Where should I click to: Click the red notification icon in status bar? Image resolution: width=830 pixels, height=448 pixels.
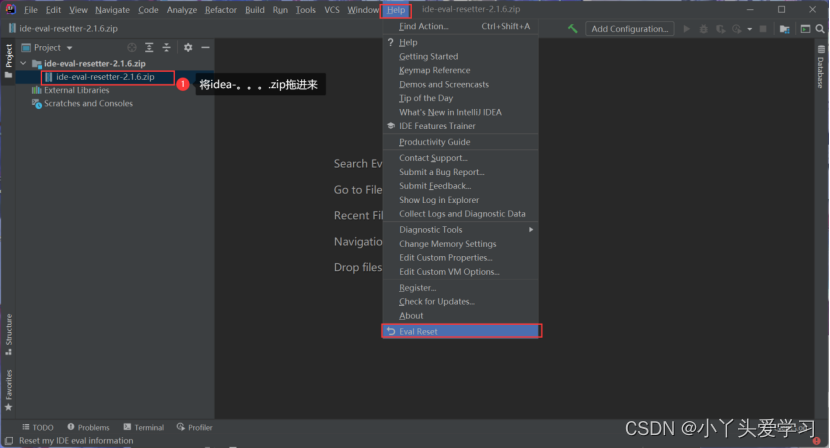pyautogui.click(x=817, y=441)
